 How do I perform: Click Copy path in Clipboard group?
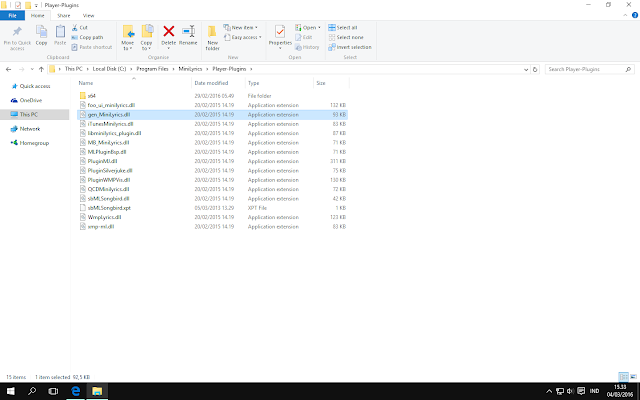(x=87, y=37)
